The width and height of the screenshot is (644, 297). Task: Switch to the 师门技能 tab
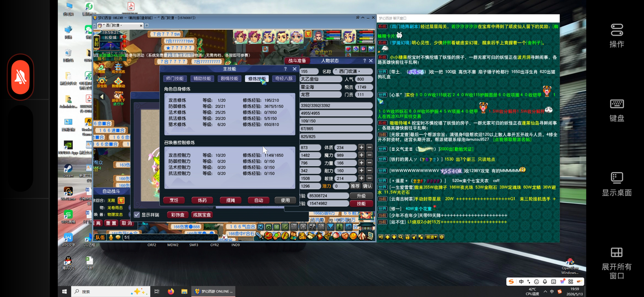tap(175, 78)
